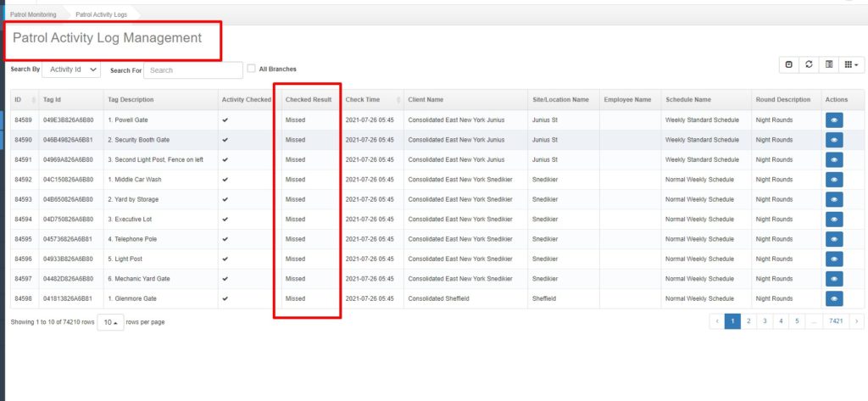The height and width of the screenshot is (401, 868).
Task: Click the card view toggle icon
Action: coord(830,64)
